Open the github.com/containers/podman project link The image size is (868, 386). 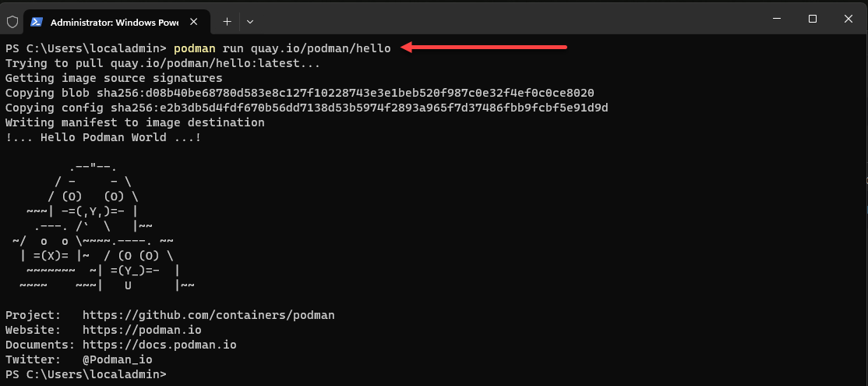click(x=208, y=315)
